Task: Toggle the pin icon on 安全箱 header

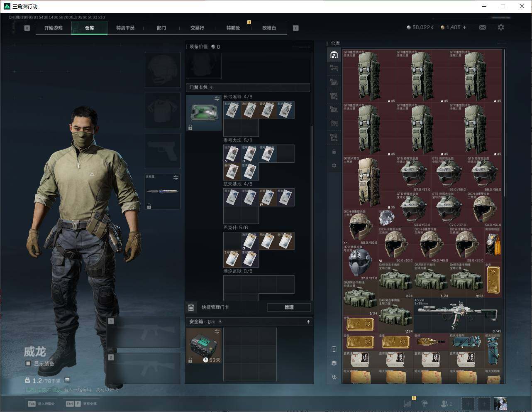Action: [308, 321]
